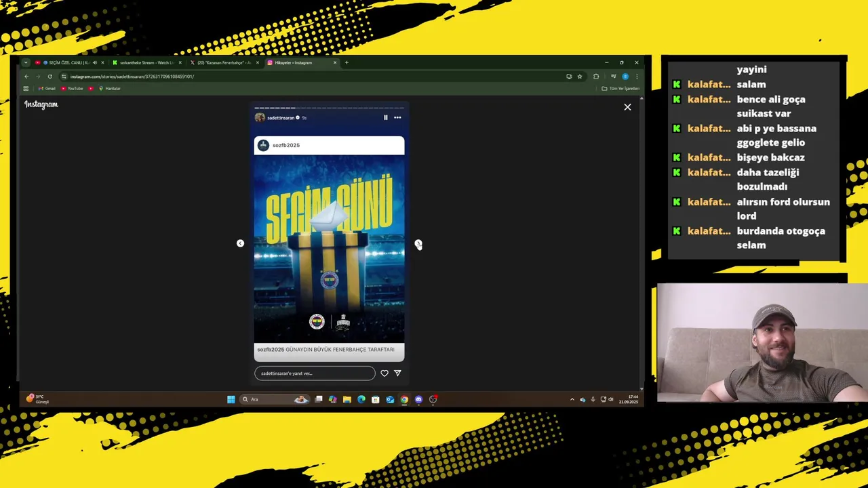868x488 pixels.
Task: Click the taskbar Ara search box
Action: click(x=275, y=399)
